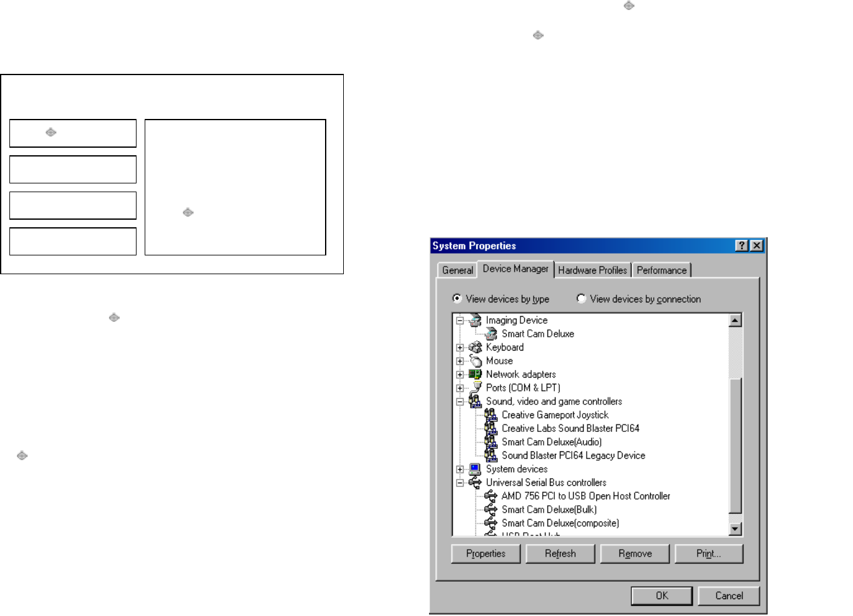Select the System devices computer icon

tap(475, 469)
